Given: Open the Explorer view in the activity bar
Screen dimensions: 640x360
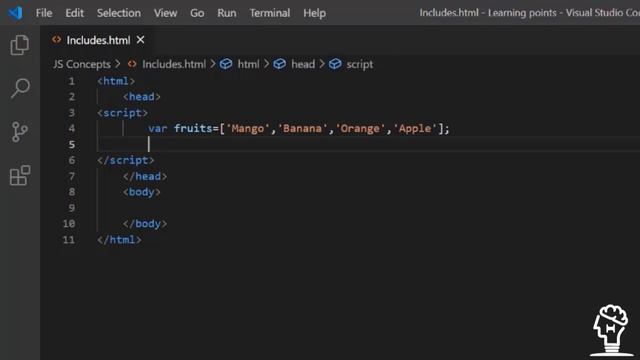Looking at the screenshot, I should pos(20,44).
